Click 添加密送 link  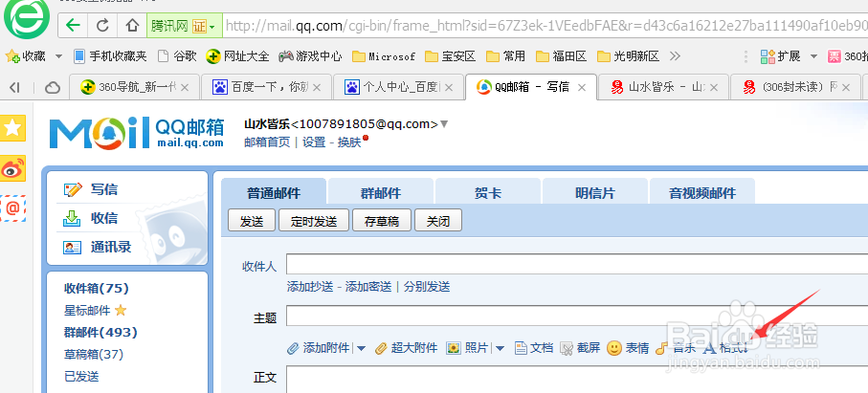pyautogui.click(x=368, y=286)
